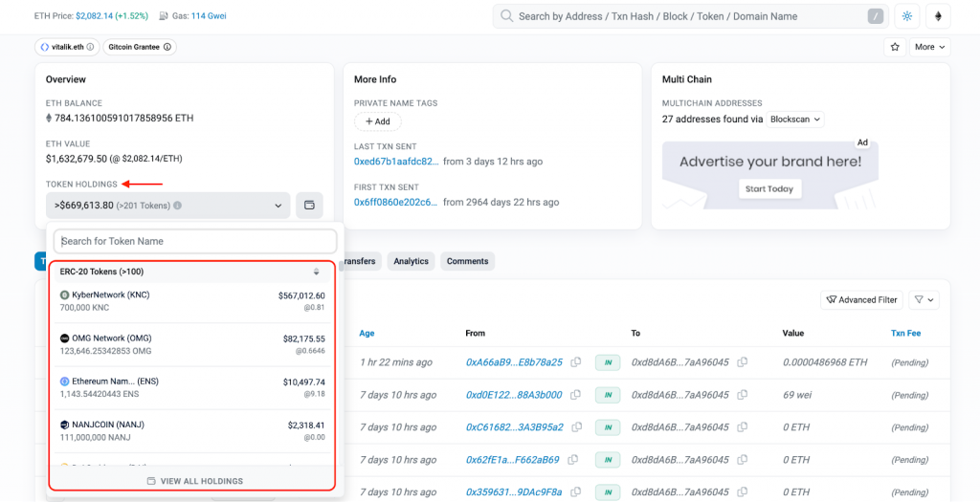Open address 0xd0E122...88A3b000

coord(514,395)
